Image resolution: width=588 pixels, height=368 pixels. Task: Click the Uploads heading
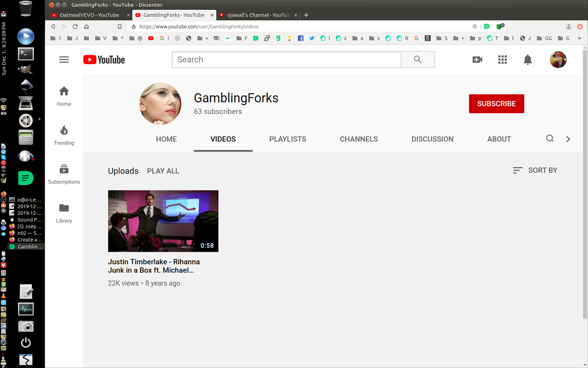tap(123, 171)
